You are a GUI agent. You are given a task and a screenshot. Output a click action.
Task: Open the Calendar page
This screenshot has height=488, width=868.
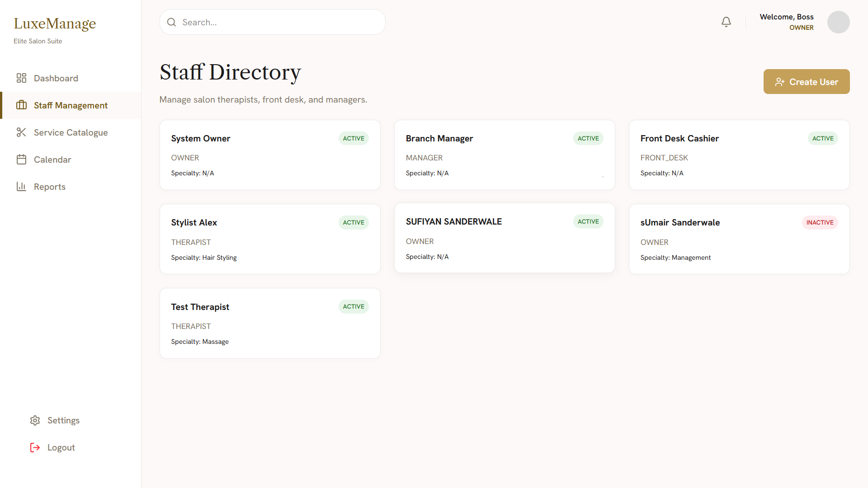[x=71, y=160]
